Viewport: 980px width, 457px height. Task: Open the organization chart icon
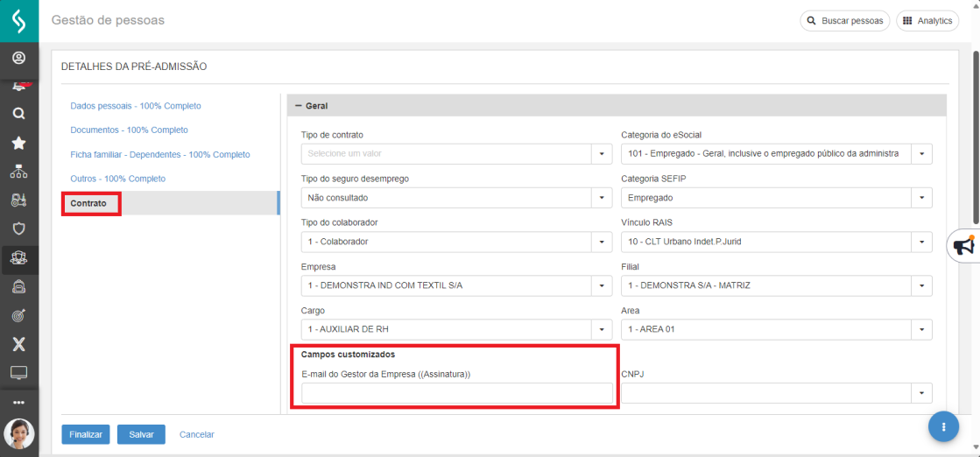point(18,172)
